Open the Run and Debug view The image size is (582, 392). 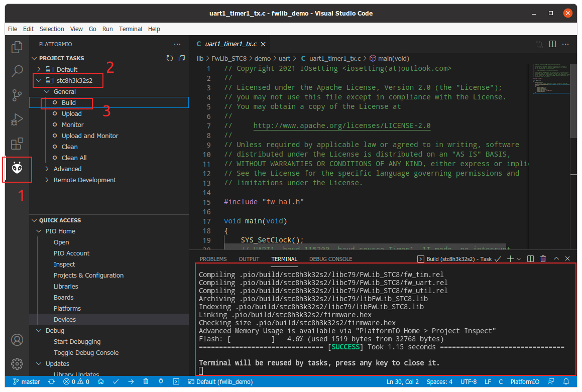[17, 119]
